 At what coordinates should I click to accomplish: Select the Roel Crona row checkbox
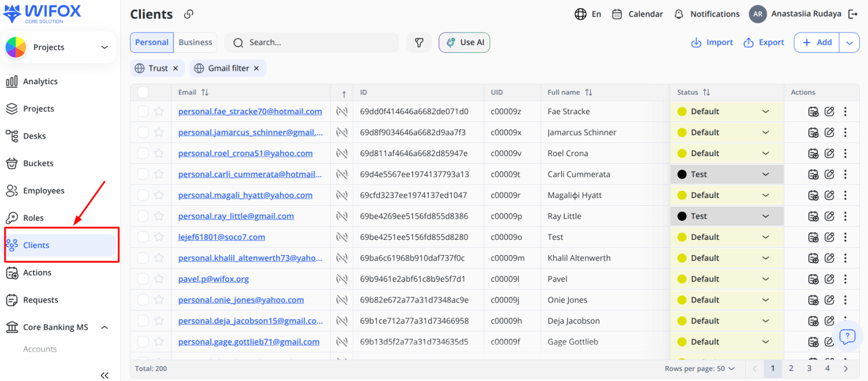pyautogui.click(x=143, y=153)
